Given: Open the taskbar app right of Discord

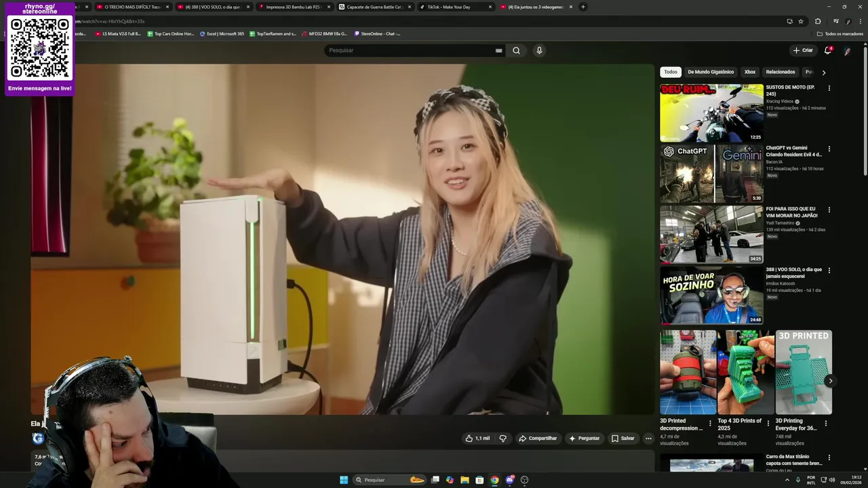Looking at the screenshot, I should 524,480.
